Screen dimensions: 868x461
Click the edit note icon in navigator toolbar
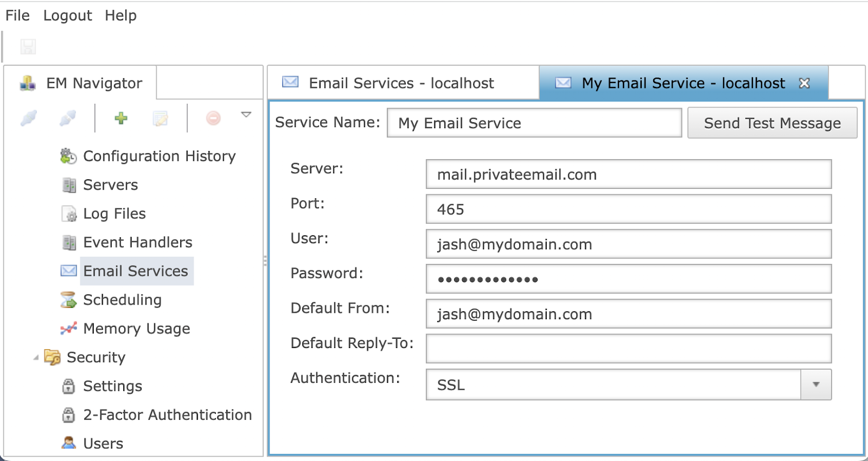pyautogui.click(x=161, y=118)
